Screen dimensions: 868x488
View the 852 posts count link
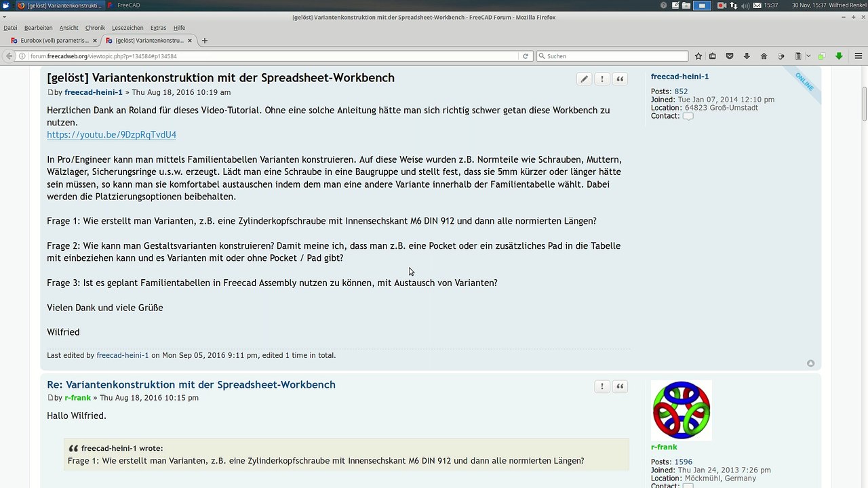681,91
